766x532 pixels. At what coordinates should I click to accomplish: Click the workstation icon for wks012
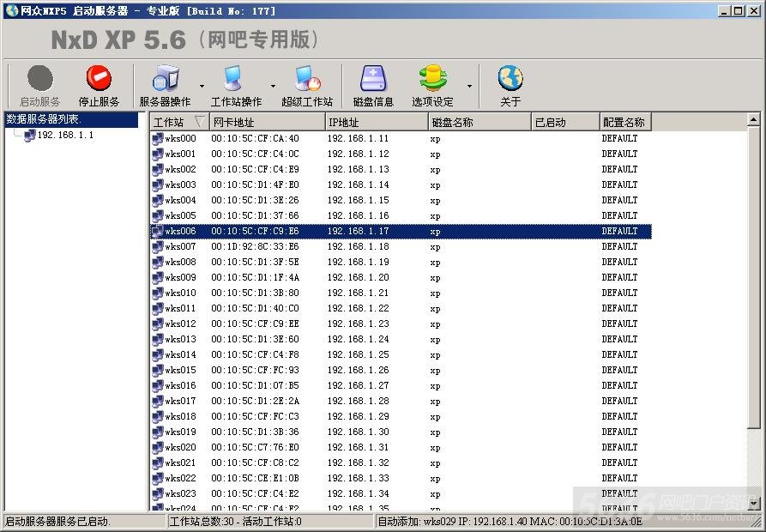[x=157, y=323]
